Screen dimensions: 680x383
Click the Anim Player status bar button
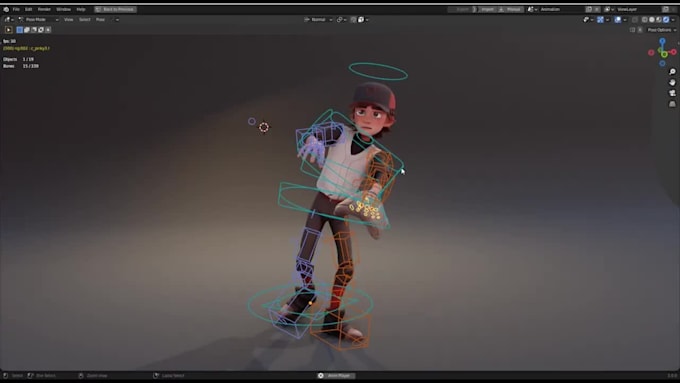(336, 376)
